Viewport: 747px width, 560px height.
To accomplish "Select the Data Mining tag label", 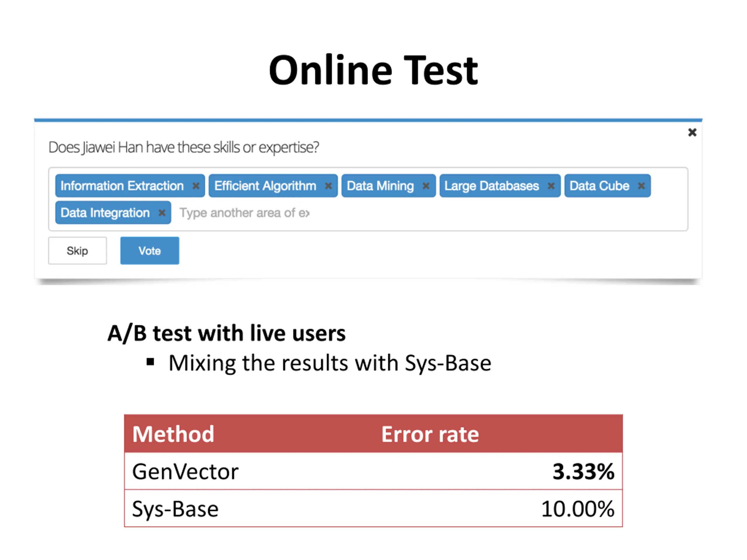I will pos(380,186).
